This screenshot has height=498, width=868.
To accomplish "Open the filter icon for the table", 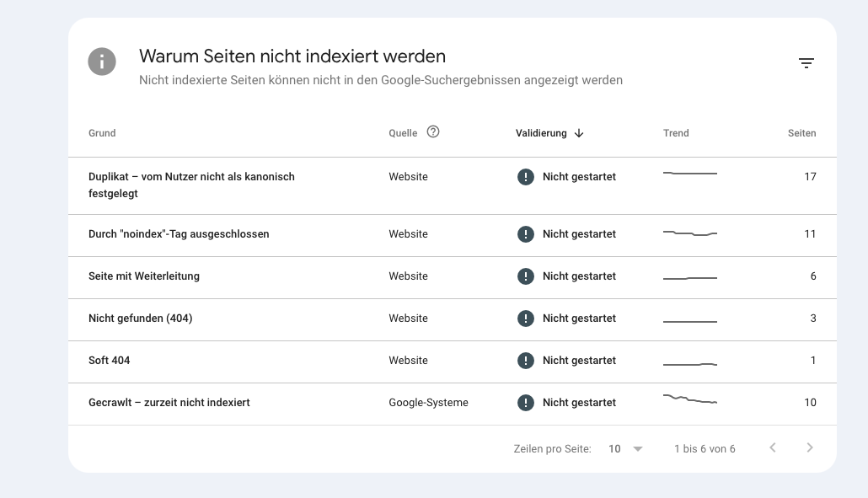I will pyautogui.click(x=806, y=63).
